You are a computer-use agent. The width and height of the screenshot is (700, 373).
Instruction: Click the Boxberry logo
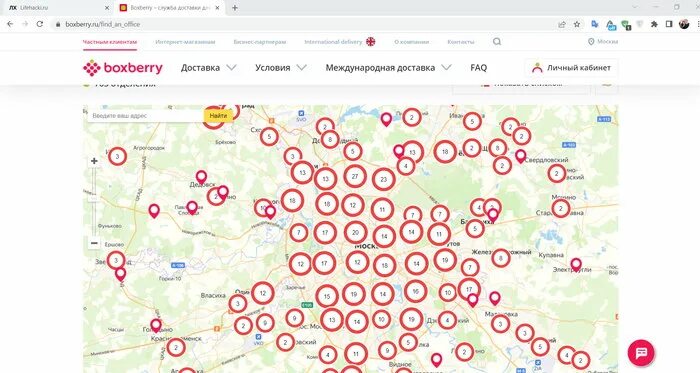tap(123, 68)
